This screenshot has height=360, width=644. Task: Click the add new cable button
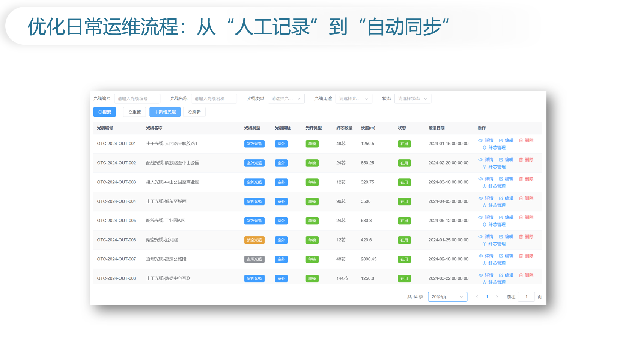point(165,112)
